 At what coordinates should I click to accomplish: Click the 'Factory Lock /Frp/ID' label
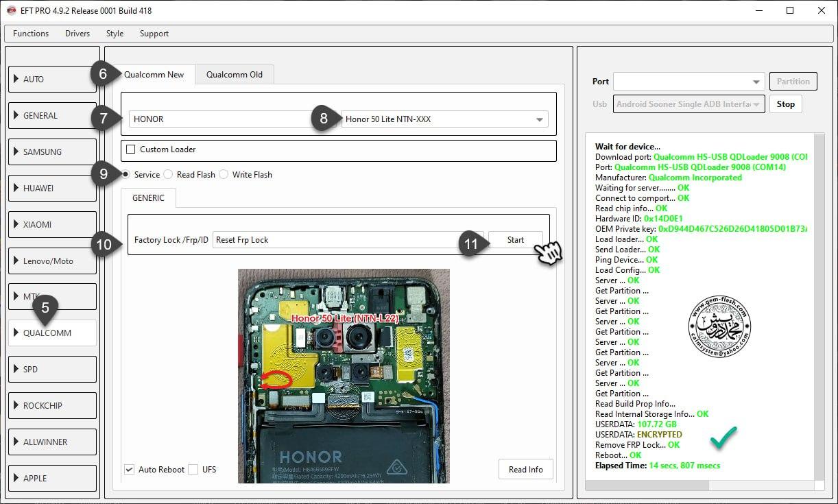pos(171,240)
